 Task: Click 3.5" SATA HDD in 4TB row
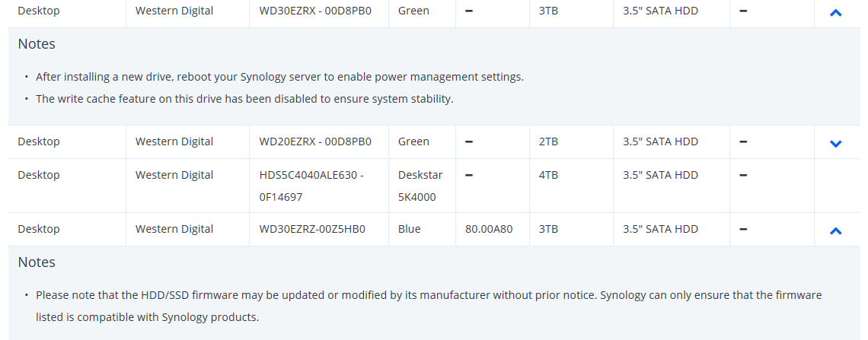pyautogui.click(x=660, y=175)
